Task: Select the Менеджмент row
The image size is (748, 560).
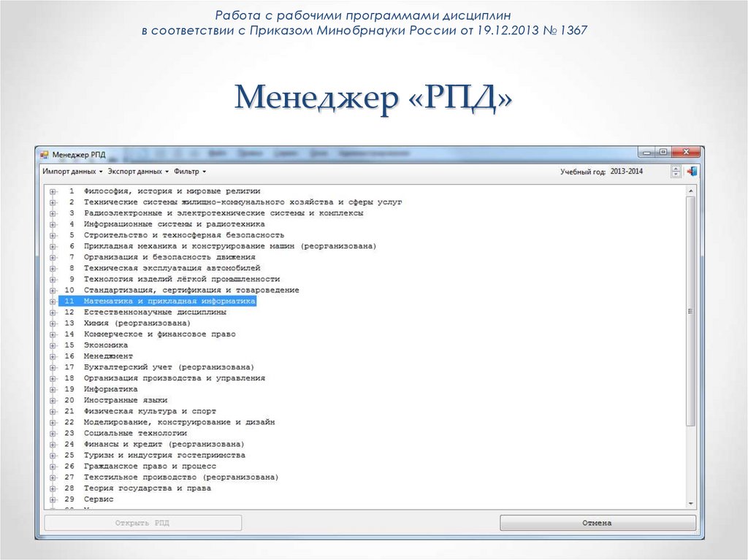Action: [x=110, y=356]
